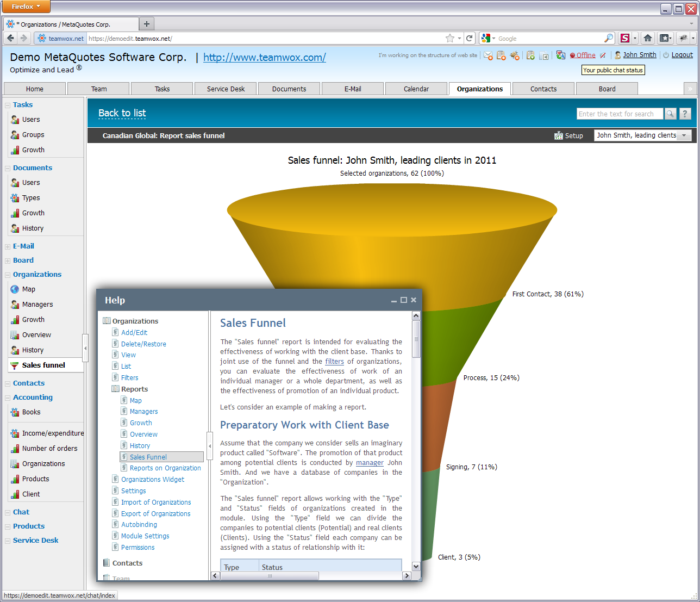700x602 pixels.
Task: Open Products report under Accounting
Action: [35, 479]
